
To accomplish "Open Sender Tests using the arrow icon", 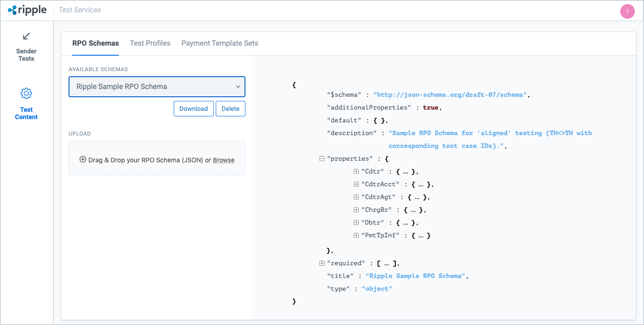I will coord(26,37).
